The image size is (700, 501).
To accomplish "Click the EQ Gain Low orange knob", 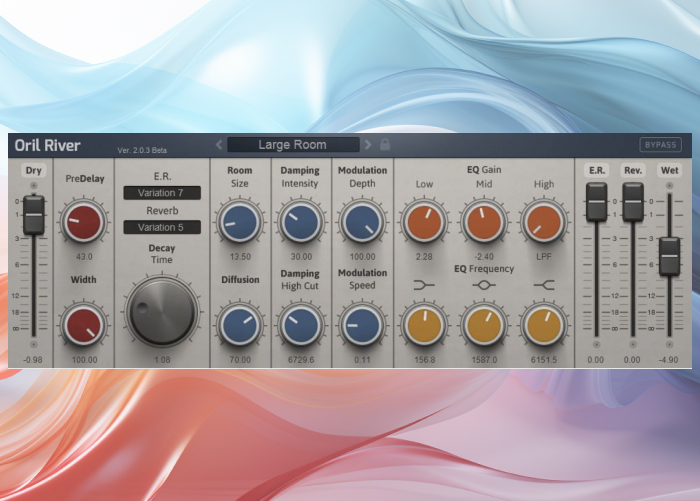I will 424,222.
